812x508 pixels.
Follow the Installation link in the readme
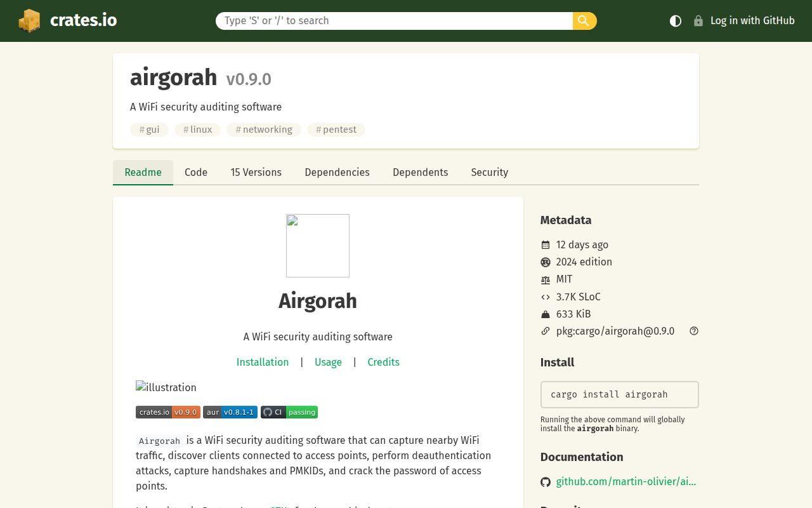263,362
